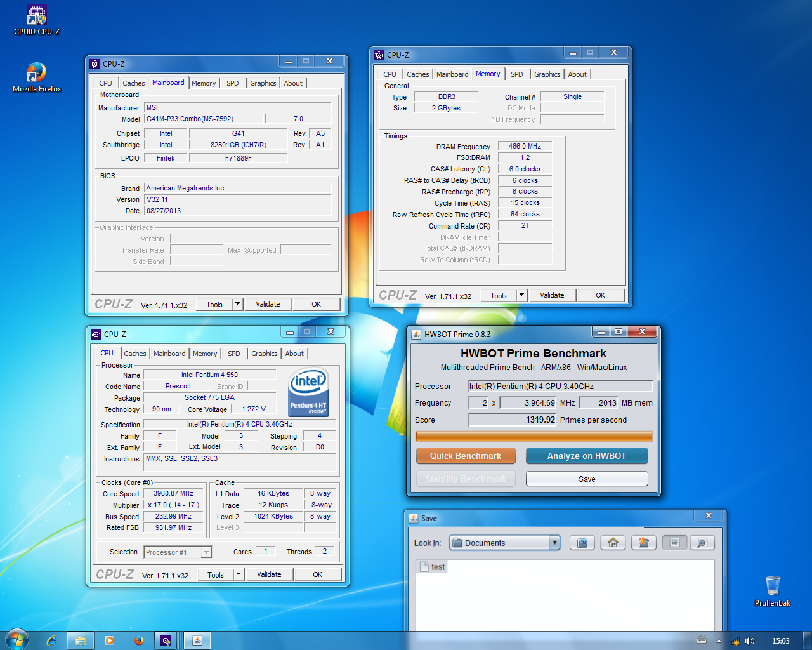Click the Core Voltage 1.272 V value

(x=254, y=409)
